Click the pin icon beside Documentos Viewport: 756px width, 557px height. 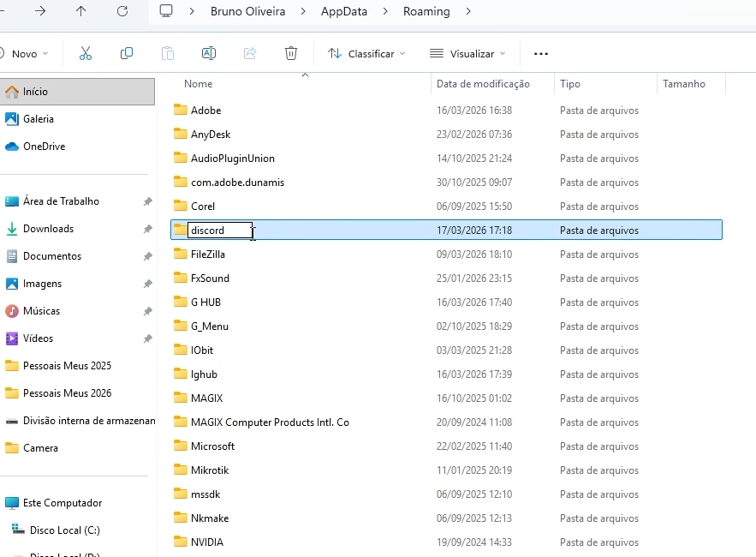tap(147, 256)
